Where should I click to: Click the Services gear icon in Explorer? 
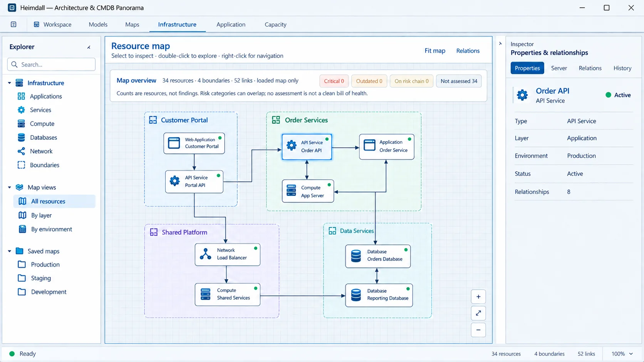pos(21,110)
